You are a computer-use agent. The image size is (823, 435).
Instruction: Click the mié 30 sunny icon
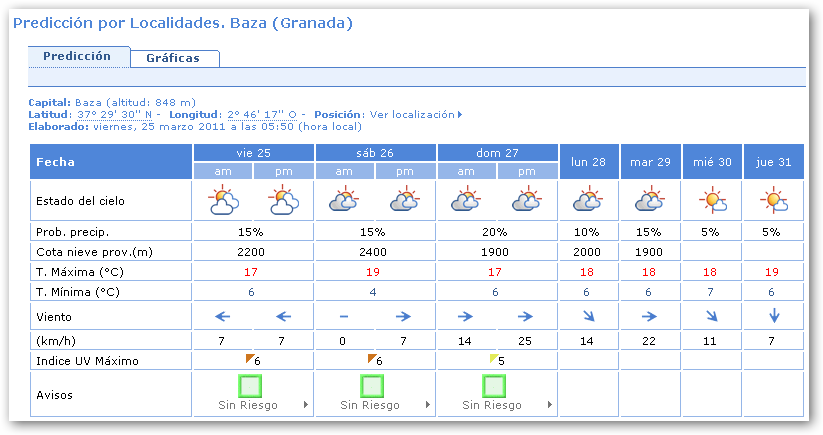coord(712,202)
